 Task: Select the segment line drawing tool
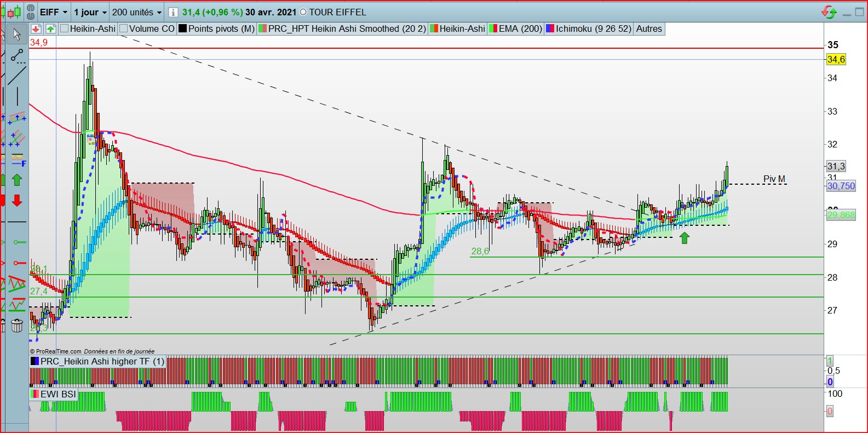[x=17, y=55]
